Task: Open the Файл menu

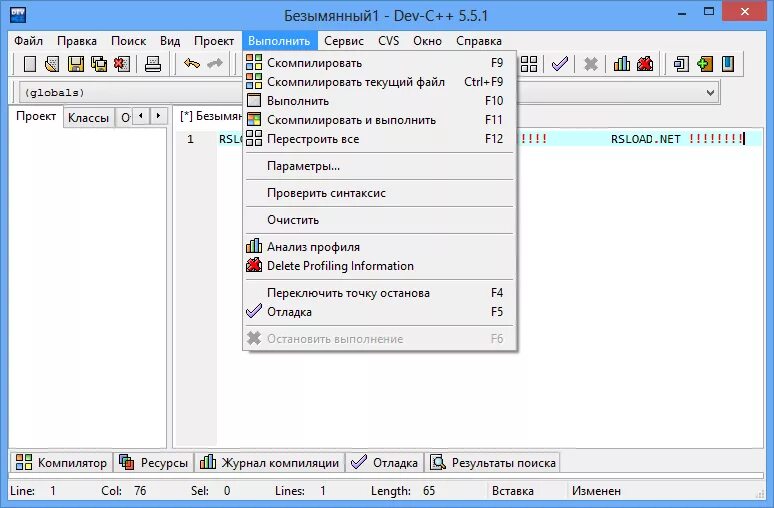Action: pyautogui.click(x=28, y=41)
